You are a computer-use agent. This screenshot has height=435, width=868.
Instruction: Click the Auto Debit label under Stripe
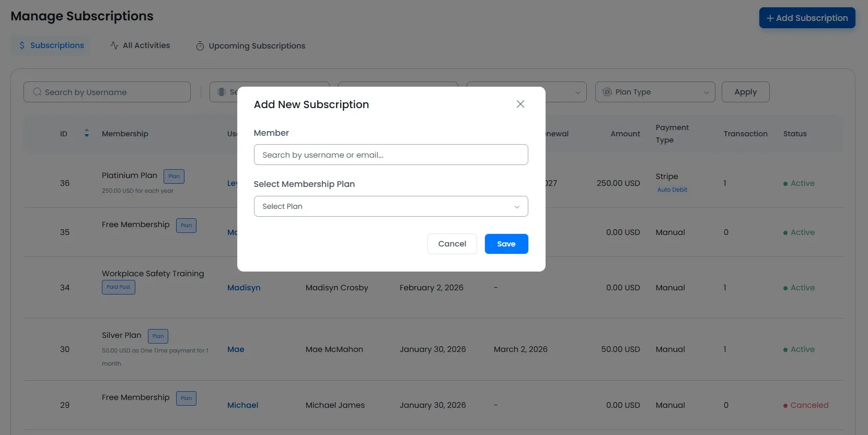coord(672,190)
